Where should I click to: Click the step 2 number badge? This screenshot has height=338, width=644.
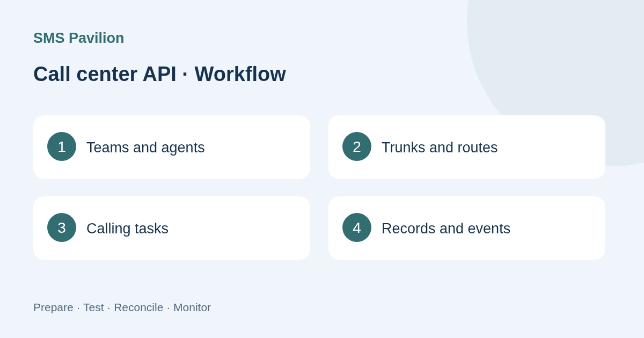(x=357, y=146)
